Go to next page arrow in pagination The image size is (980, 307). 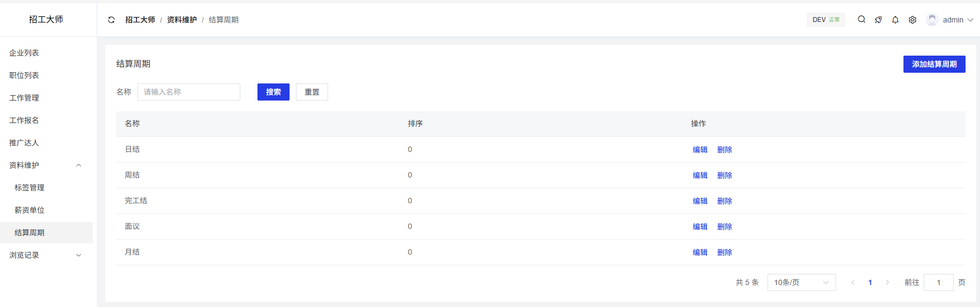[887, 282]
